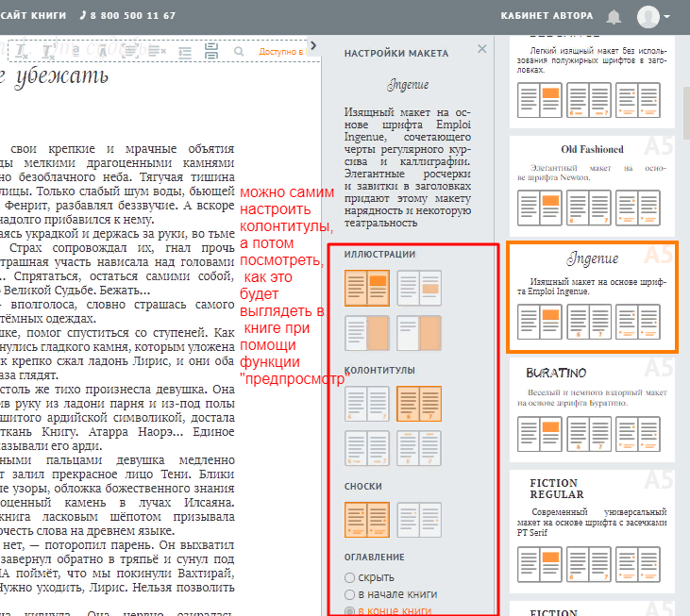The height and width of the screenshot is (616, 690).
Task: Close the 'Настройки макета' panel
Action: click(x=482, y=49)
